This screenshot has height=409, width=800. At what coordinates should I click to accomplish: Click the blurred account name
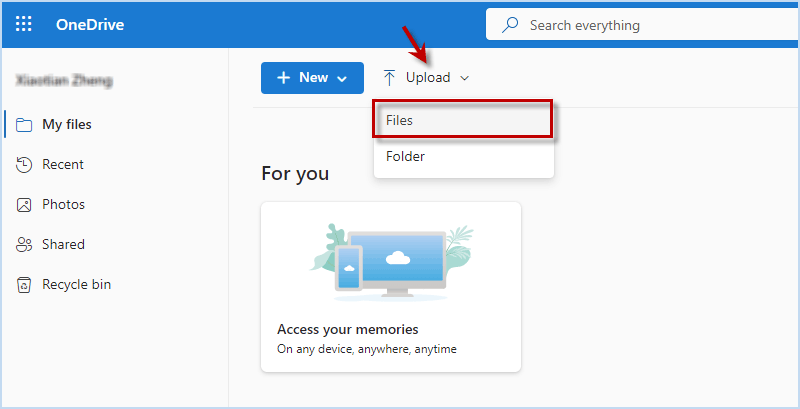tap(64, 80)
